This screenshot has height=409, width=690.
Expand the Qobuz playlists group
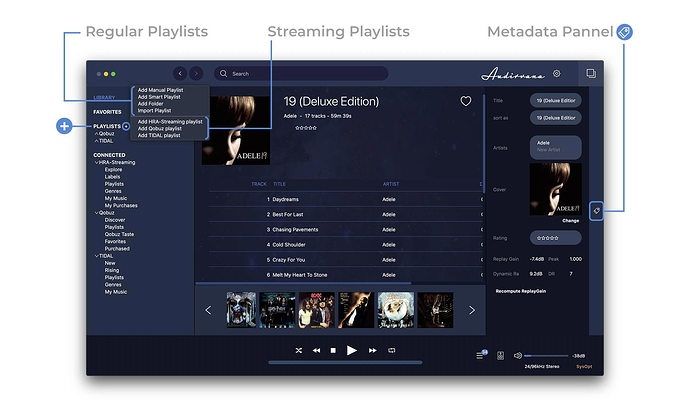pos(96,134)
